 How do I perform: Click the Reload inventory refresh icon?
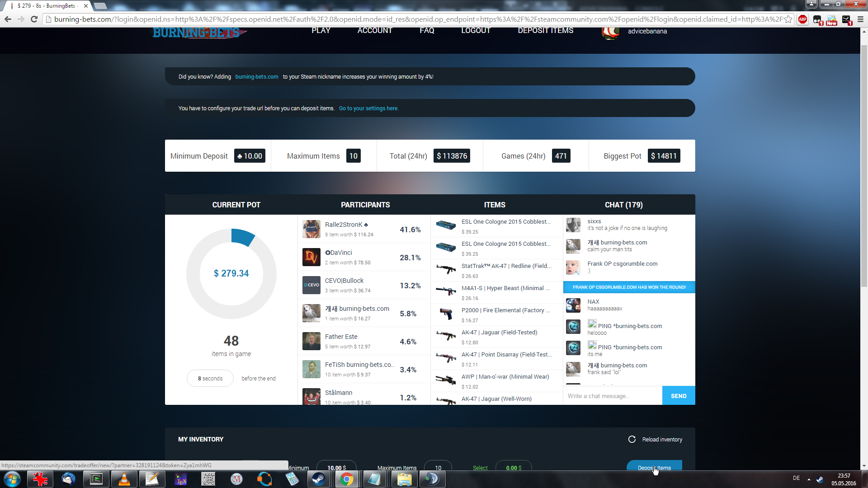click(x=632, y=439)
